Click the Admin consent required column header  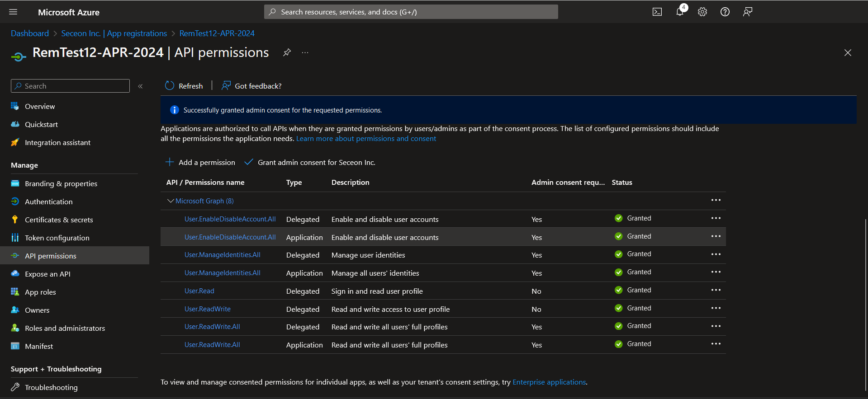568,183
